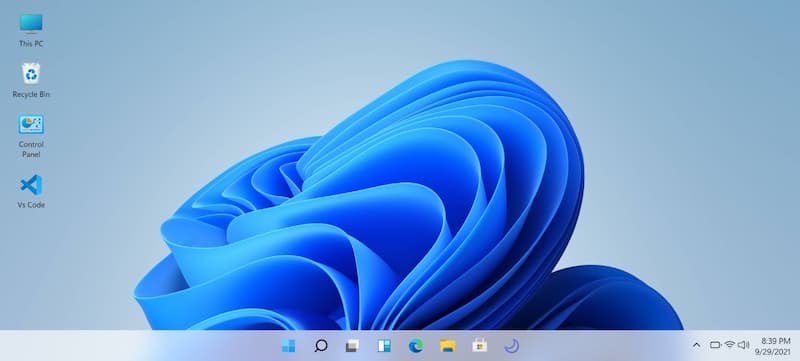Open the Widgets panel icon
This screenshot has height=361, width=800.
pos(384,346)
